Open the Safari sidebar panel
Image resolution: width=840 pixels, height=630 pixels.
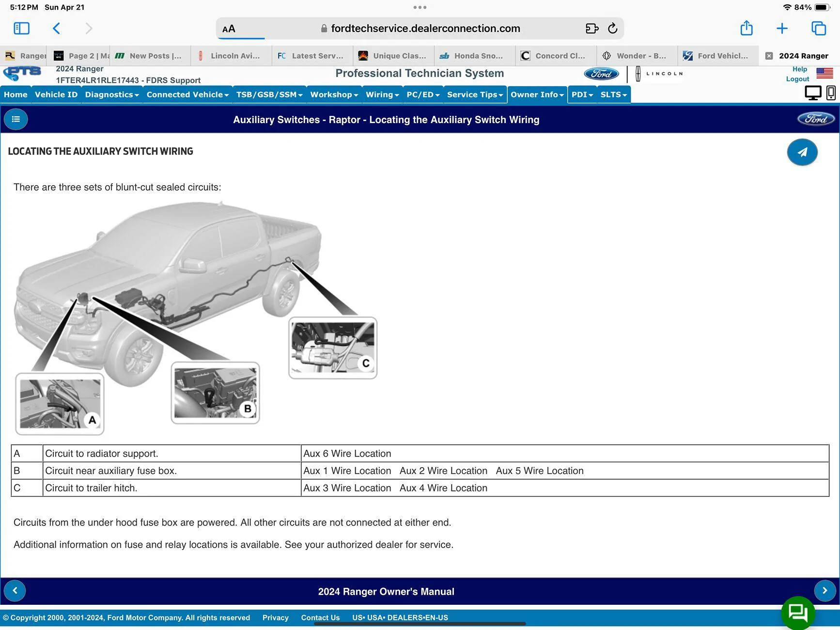[x=21, y=29]
